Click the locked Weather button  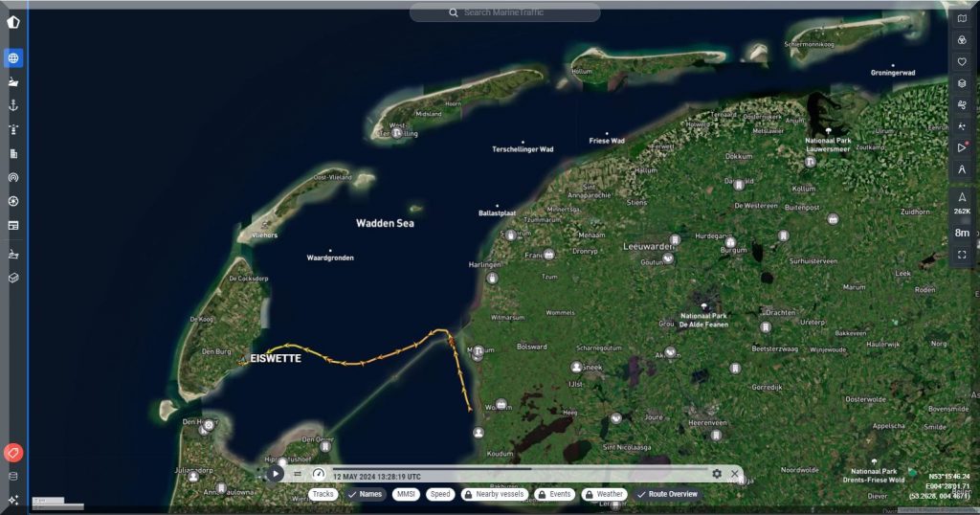pyautogui.click(x=603, y=494)
